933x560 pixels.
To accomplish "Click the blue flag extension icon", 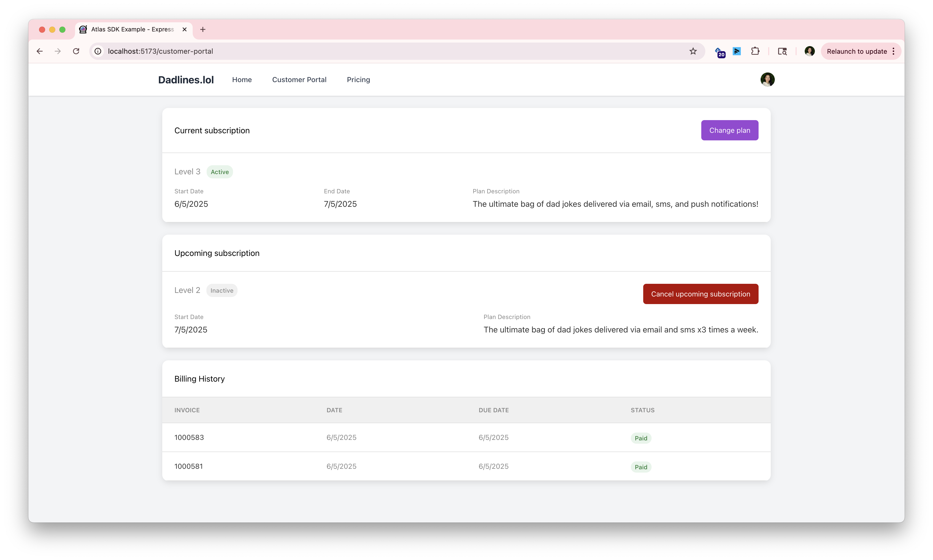I will point(737,51).
